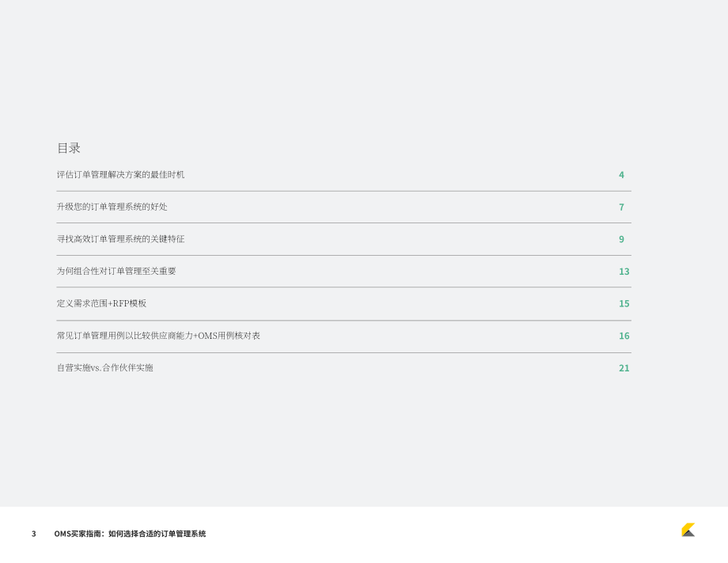The width and height of the screenshot is (728, 563).
Task: Open the '常见订单管理用例以比较供应商能力+OMS用例核对表' entry
Action: (x=158, y=336)
